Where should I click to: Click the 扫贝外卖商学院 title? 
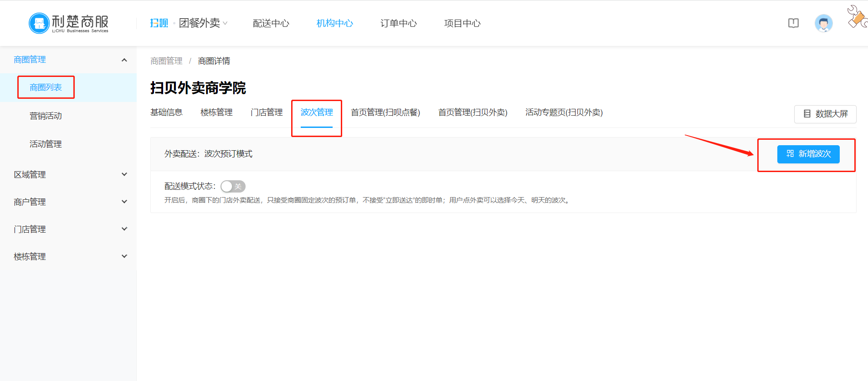click(198, 88)
